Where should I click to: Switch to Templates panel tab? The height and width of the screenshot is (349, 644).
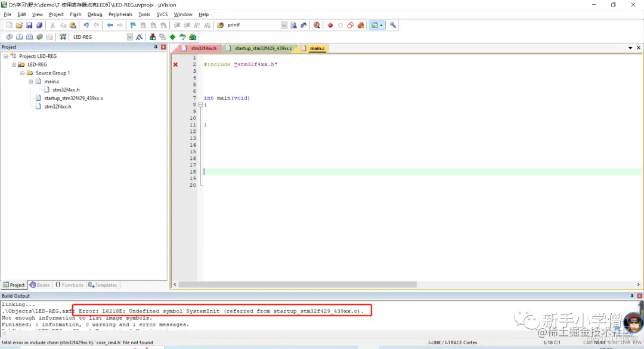(103, 285)
